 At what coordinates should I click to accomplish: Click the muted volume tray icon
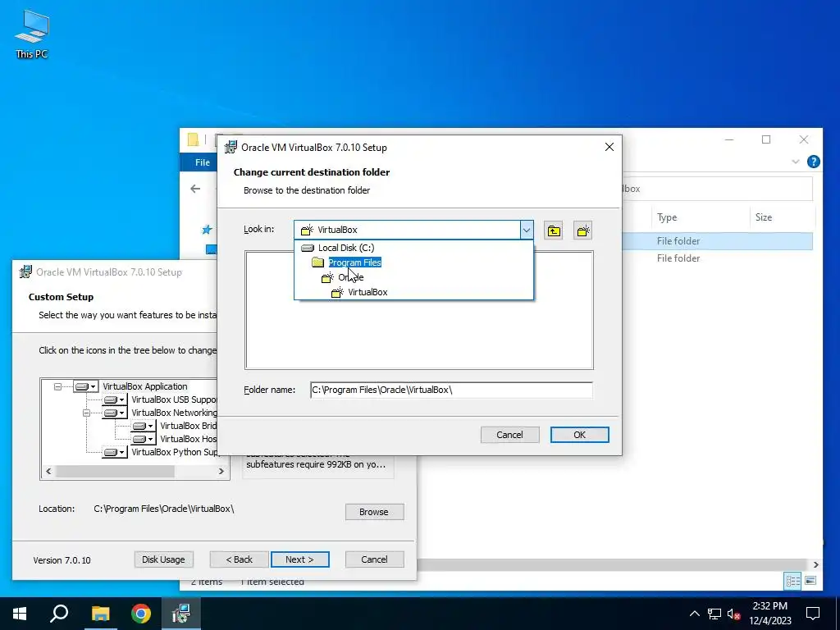pos(734,614)
